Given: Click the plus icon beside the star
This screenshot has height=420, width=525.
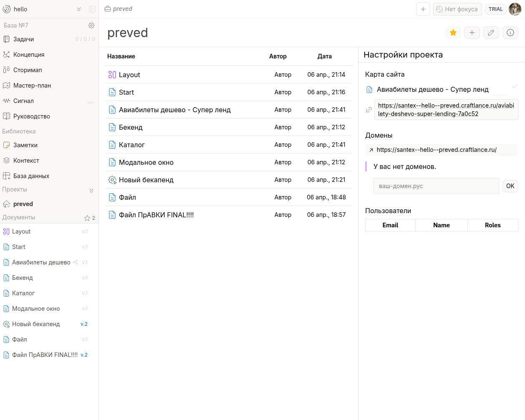Looking at the screenshot, I should click(472, 33).
